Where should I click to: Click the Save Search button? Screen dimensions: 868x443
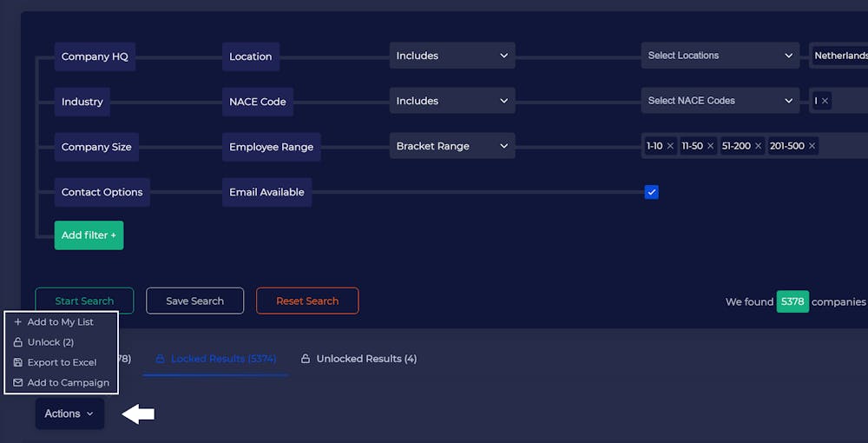pos(194,301)
